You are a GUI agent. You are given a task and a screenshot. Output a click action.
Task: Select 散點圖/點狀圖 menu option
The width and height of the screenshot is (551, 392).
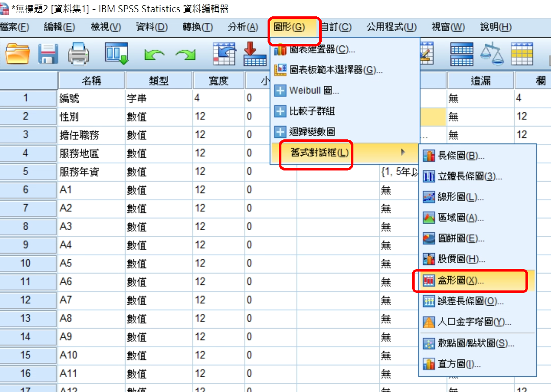[x=476, y=344]
